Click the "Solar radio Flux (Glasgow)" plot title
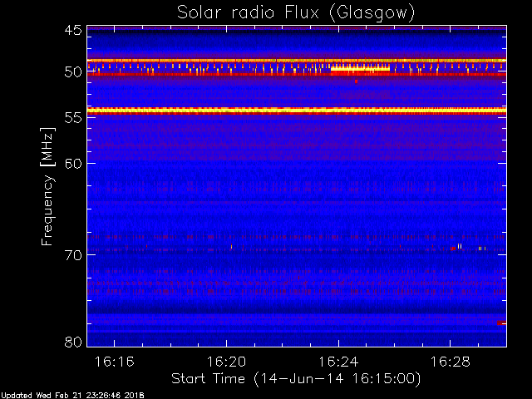532x399 pixels. click(296, 13)
